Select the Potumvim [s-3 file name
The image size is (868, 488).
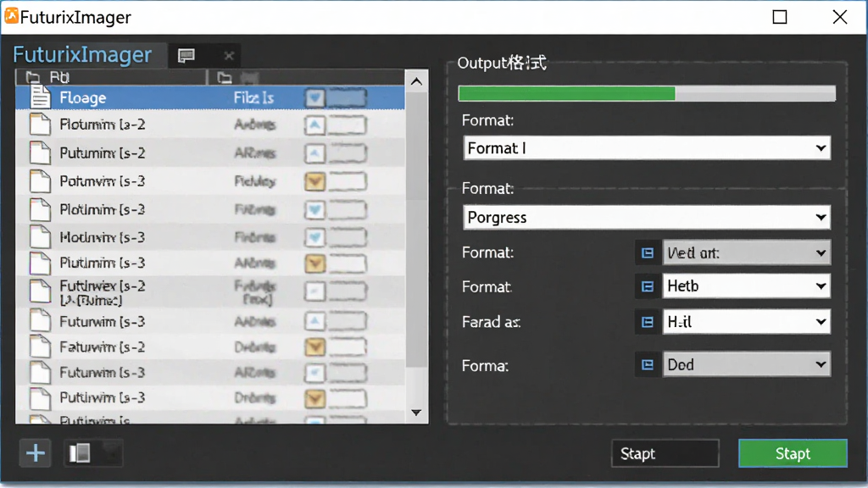coord(103,181)
